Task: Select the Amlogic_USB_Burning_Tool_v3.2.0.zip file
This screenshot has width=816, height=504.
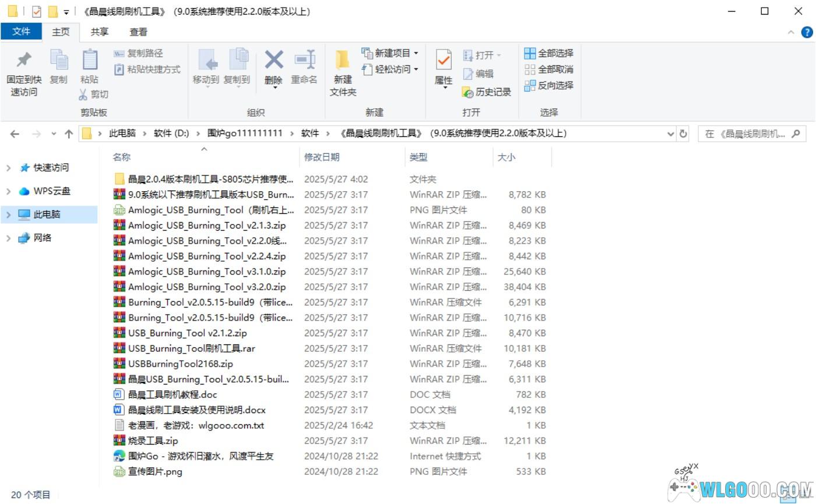Action: [x=207, y=287]
